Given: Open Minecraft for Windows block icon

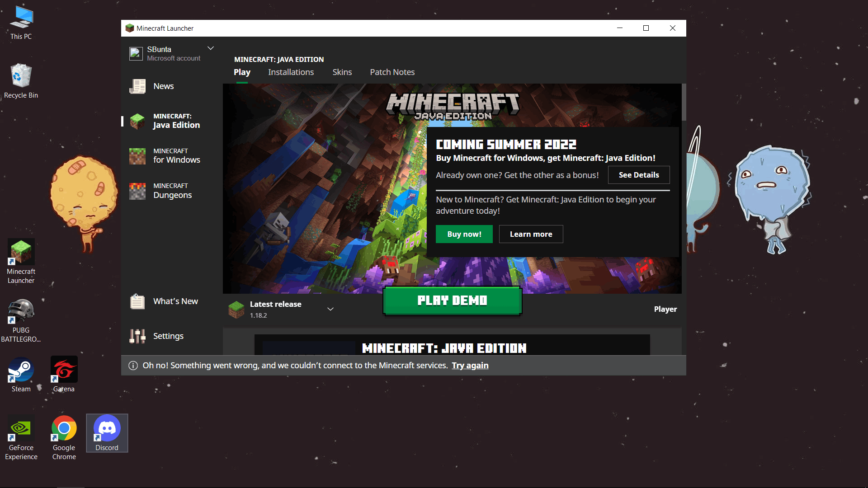Looking at the screenshot, I should pos(137,156).
